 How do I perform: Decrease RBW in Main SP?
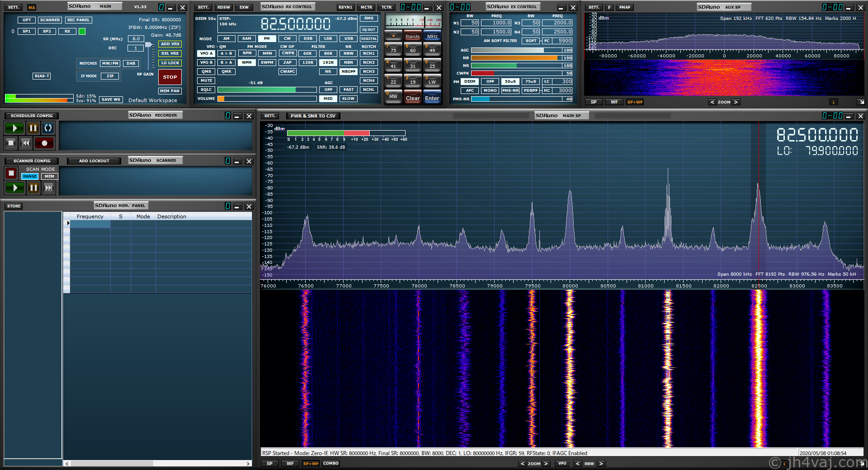(x=577, y=464)
